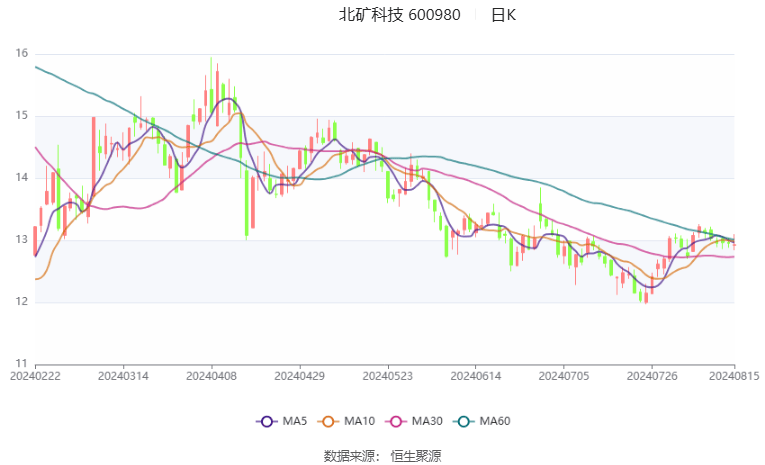Toggle the MA5 series via its text label
The image size is (765, 465).
point(292,421)
